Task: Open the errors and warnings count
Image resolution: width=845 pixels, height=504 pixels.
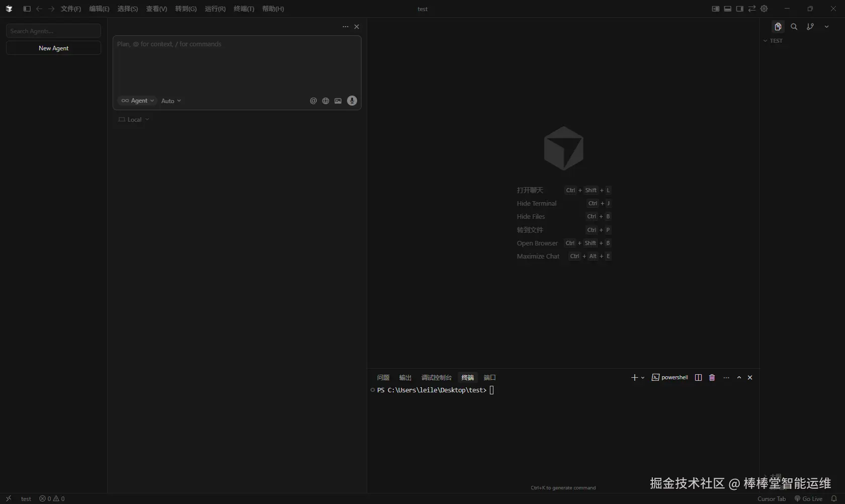Action: pos(52,498)
